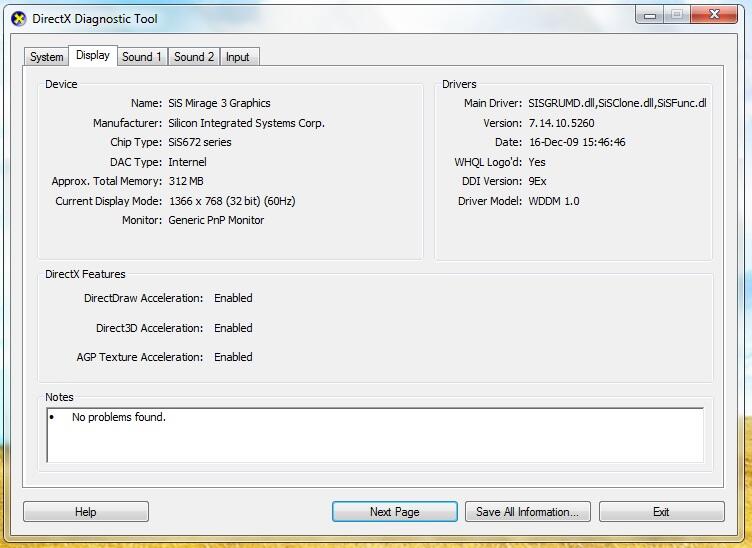
Task: Click the 'Chip Type:' label
Action: [x=136, y=142]
